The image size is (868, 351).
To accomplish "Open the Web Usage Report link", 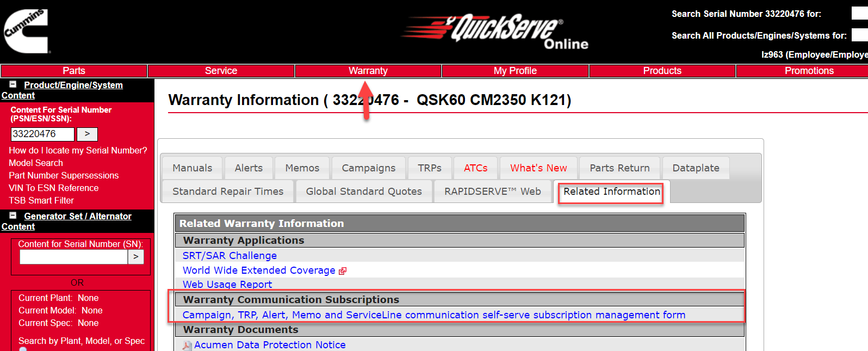I will 227,285.
